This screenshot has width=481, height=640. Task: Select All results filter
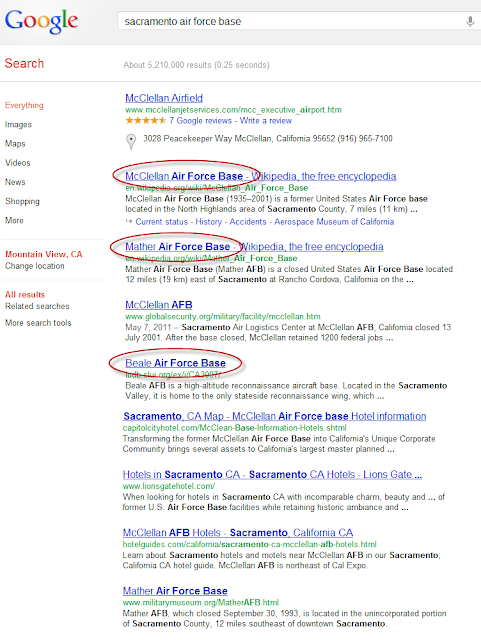[x=25, y=294]
